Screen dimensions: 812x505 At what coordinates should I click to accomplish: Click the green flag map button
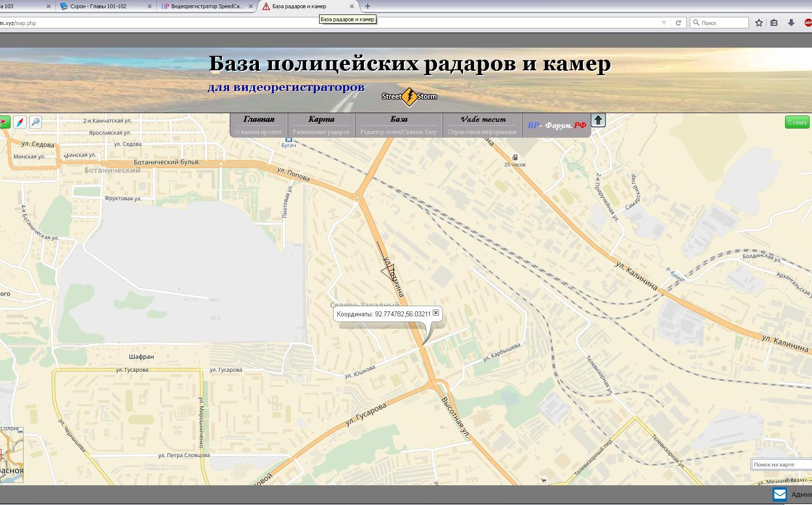pyautogui.click(x=4, y=122)
